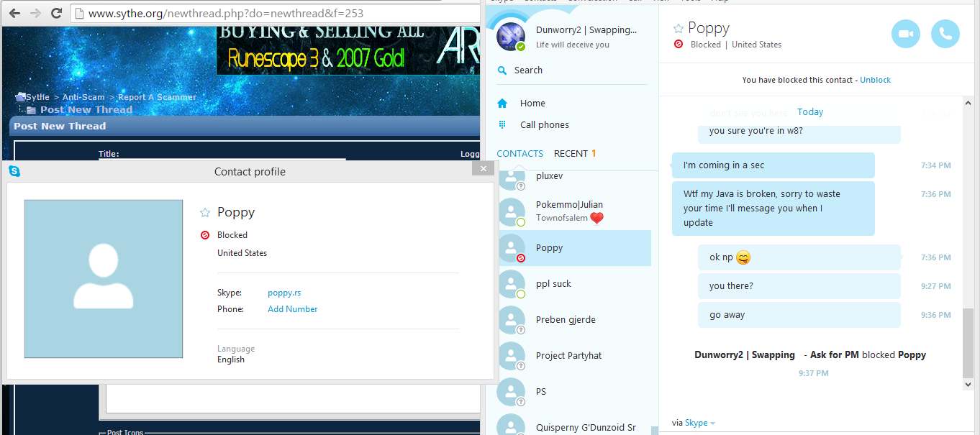Open Skype Home via the house icon
The width and height of the screenshot is (980, 435).
tap(502, 104)
